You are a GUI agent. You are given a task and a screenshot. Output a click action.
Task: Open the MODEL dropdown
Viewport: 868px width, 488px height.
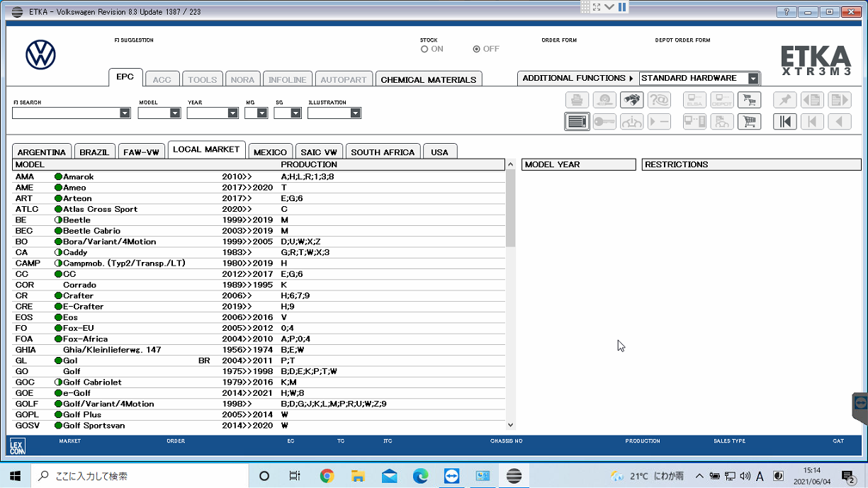[174, 113]
